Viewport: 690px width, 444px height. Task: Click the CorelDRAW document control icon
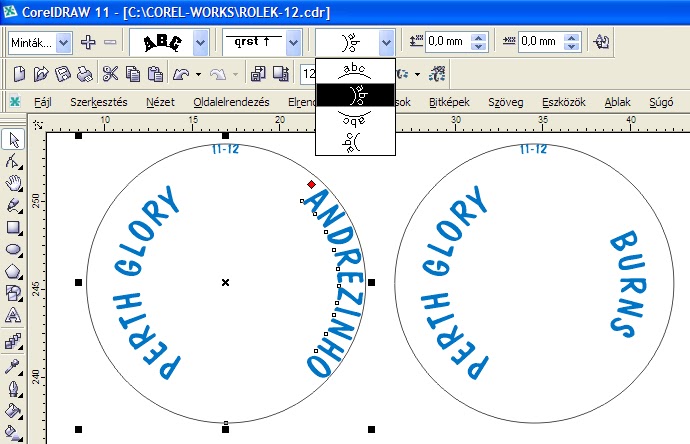[15, 102]
